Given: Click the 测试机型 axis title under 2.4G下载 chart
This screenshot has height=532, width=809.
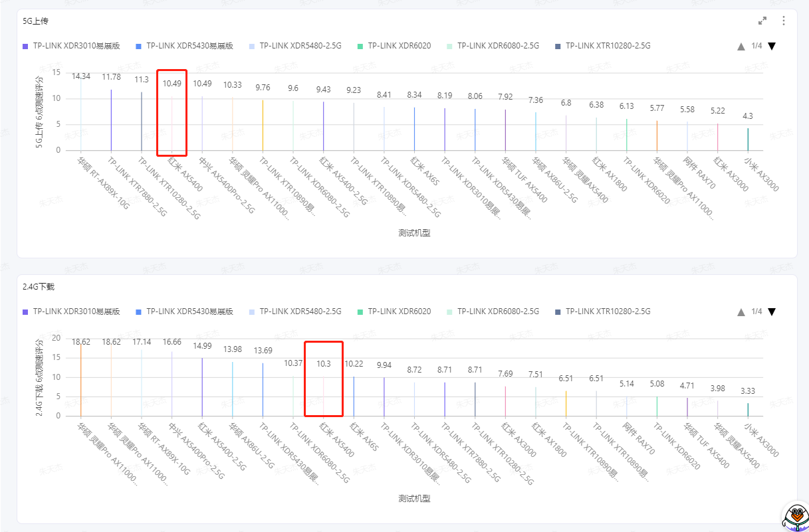Looking at the screenshot, I should coord(414,498).
